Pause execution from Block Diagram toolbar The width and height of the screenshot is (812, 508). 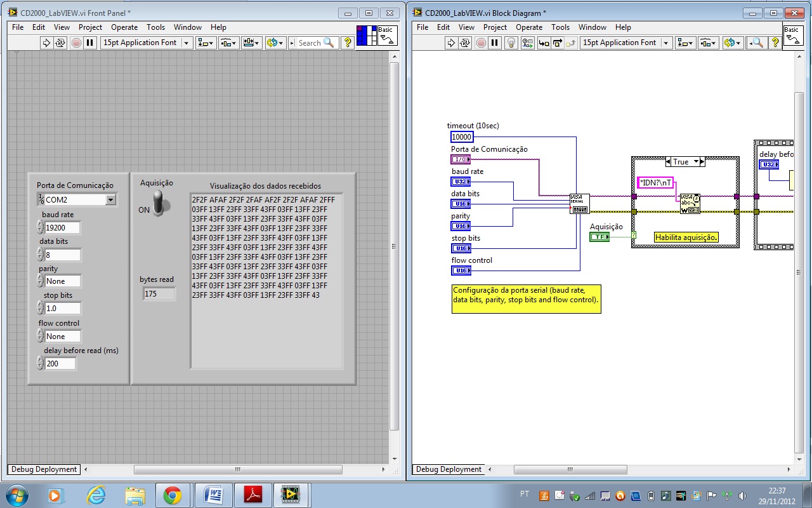tap(495, 43)
